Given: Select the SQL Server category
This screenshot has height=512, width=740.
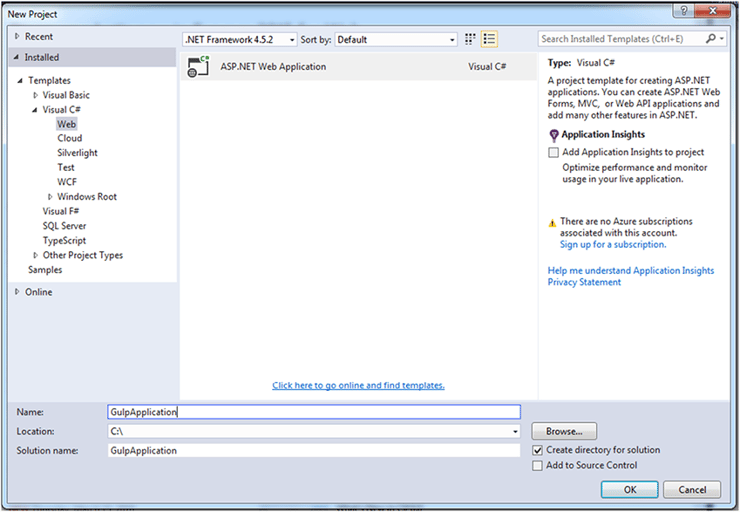Looking at the screenshot, I should pyautogui.click(x=65, y=226).
